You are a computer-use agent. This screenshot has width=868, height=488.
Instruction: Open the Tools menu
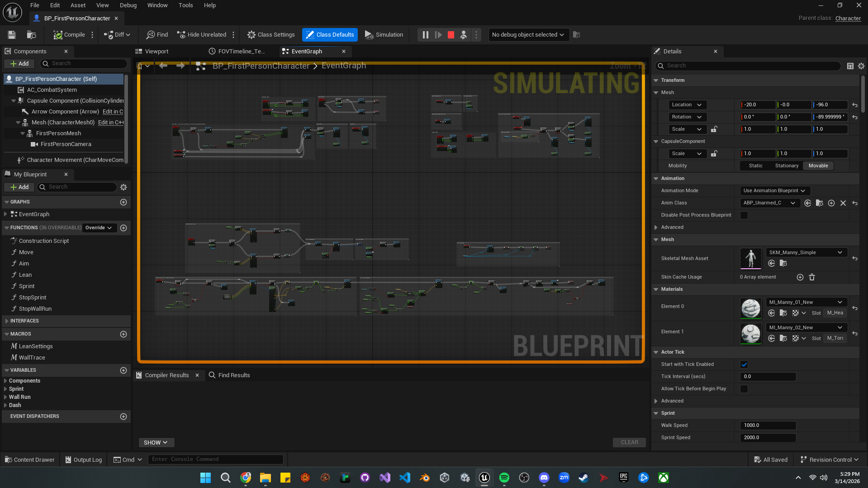[185, 5]
